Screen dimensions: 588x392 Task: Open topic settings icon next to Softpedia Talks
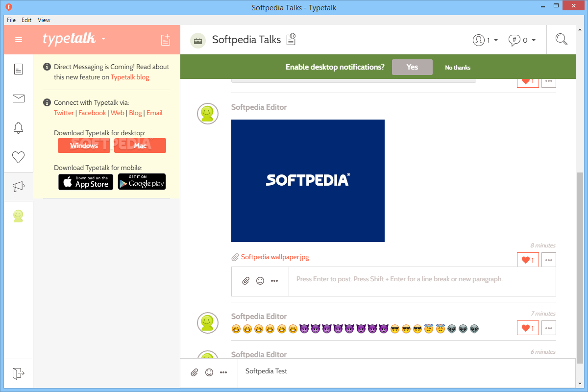coord(292,39)
